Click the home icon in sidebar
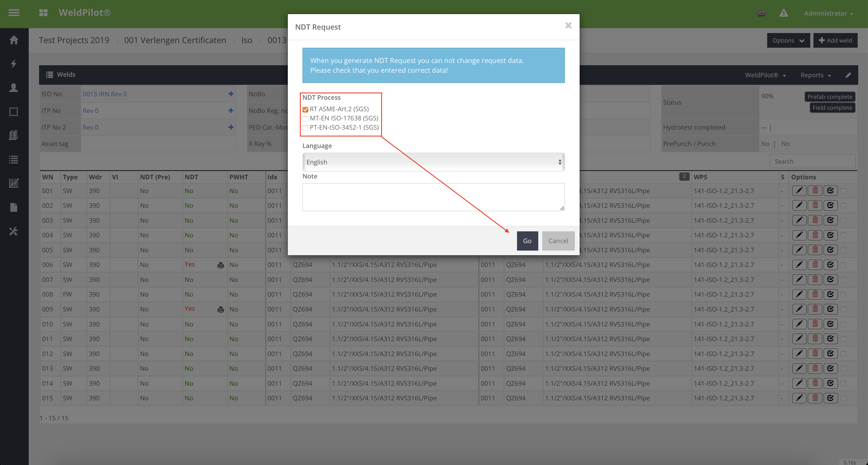The width and height of the screenshot is (868, 465). [x=14, y=40]
